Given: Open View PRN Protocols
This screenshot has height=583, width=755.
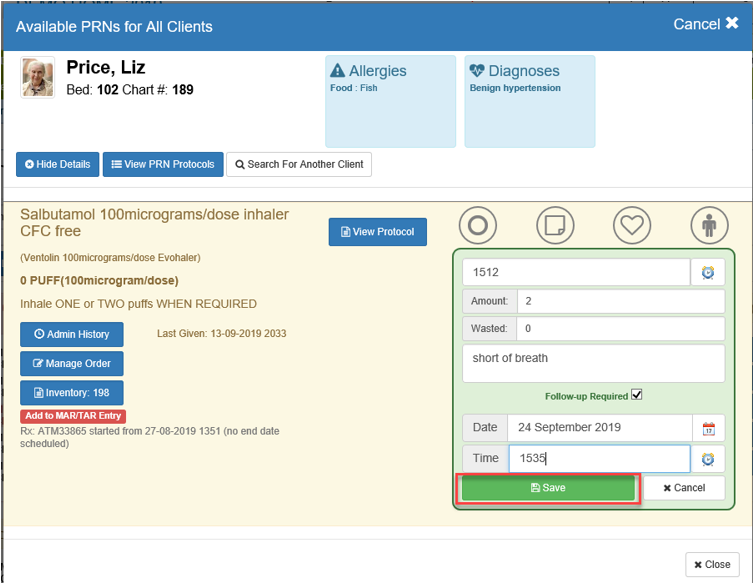Looking at the screenshot, I should point(163,164).
